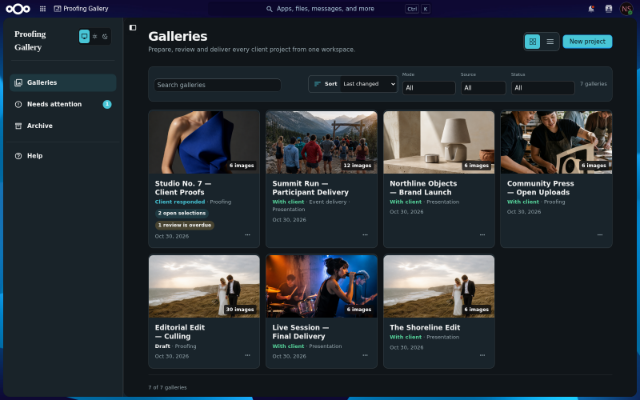Viewport: 640px width, 400px height.
Task: Click the Proofing Gallery top bar label
Action: pyautogui.click(x=86, y=9)
